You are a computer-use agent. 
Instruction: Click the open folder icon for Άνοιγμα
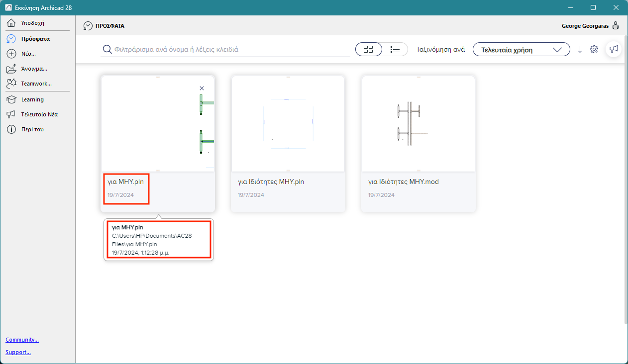11,69
